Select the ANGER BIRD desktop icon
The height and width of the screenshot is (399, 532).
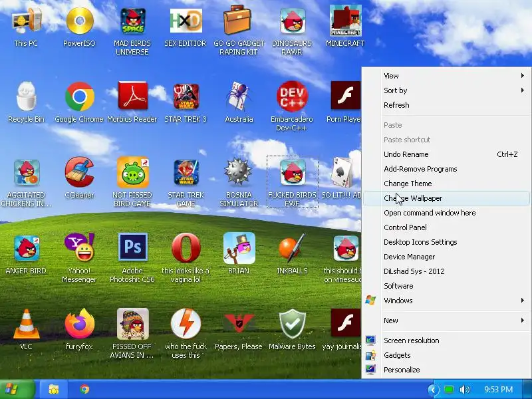coord(26,248)
